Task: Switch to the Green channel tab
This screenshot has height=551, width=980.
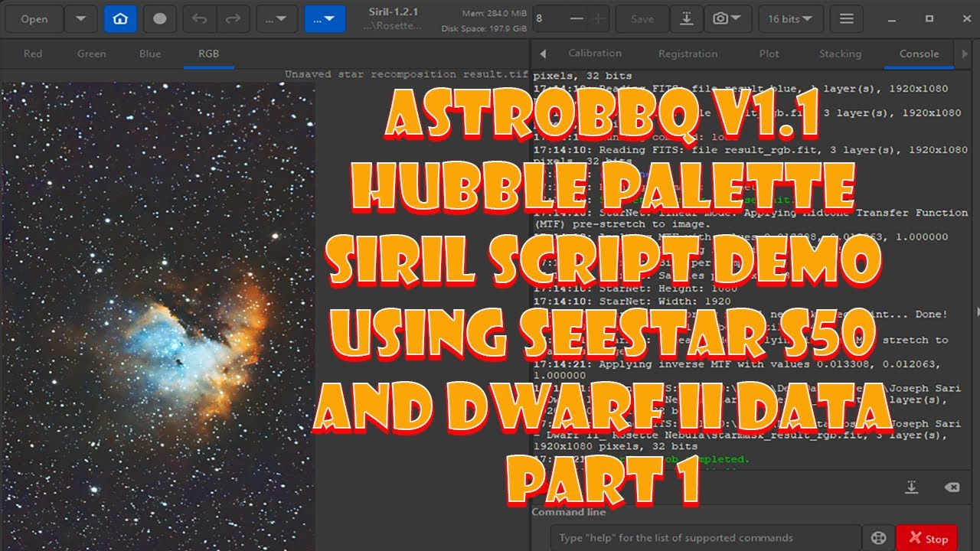Action: coord(92,54)
